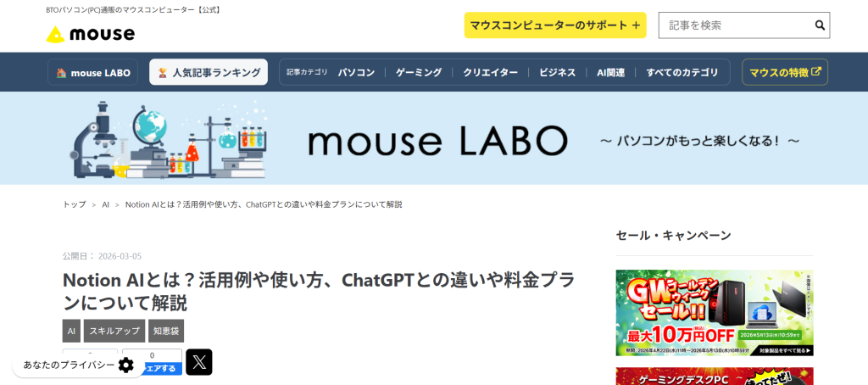868x385 pixels.
Task: Open the GW sale campaign banner
Action: coord(715,313)
